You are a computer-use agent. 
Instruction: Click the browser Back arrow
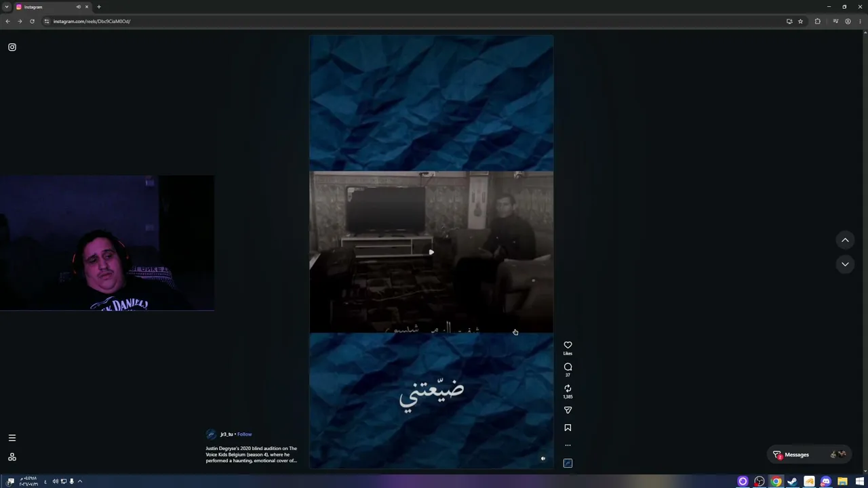7,21
